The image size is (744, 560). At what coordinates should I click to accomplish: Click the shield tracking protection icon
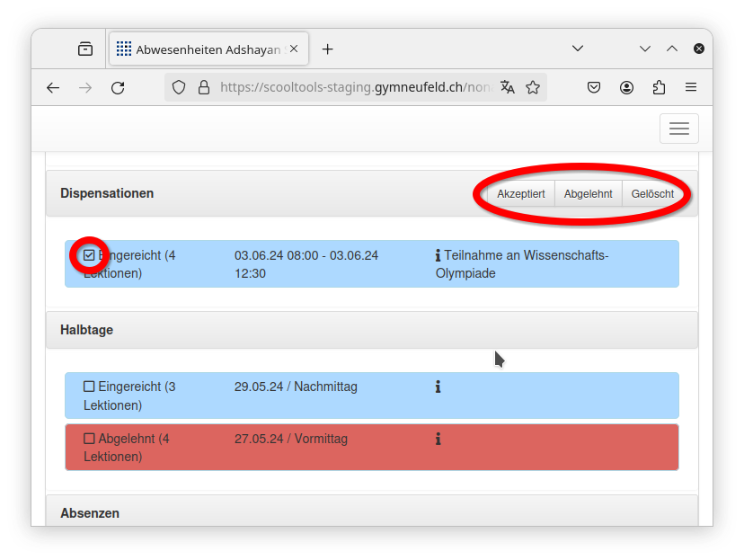[x=179, y=87]
